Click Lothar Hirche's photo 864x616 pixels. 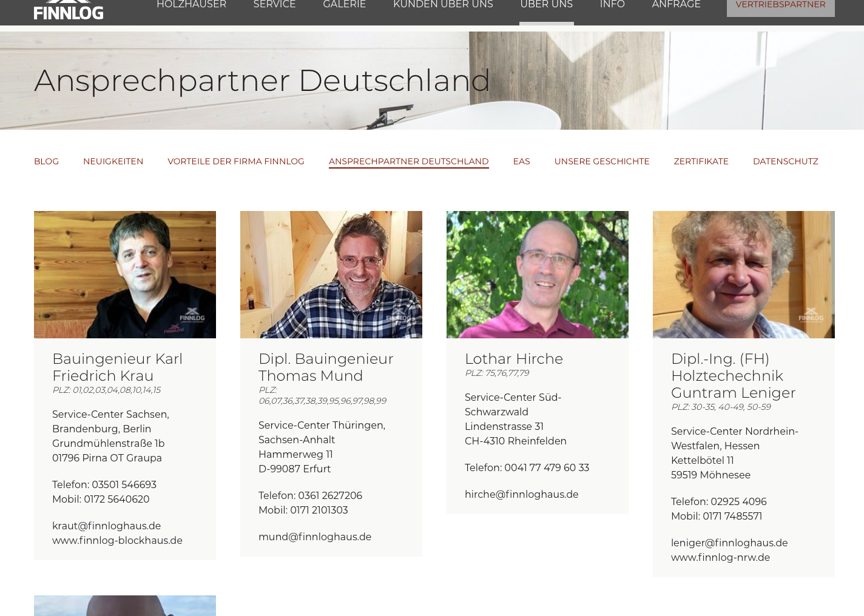coord(538,275)
